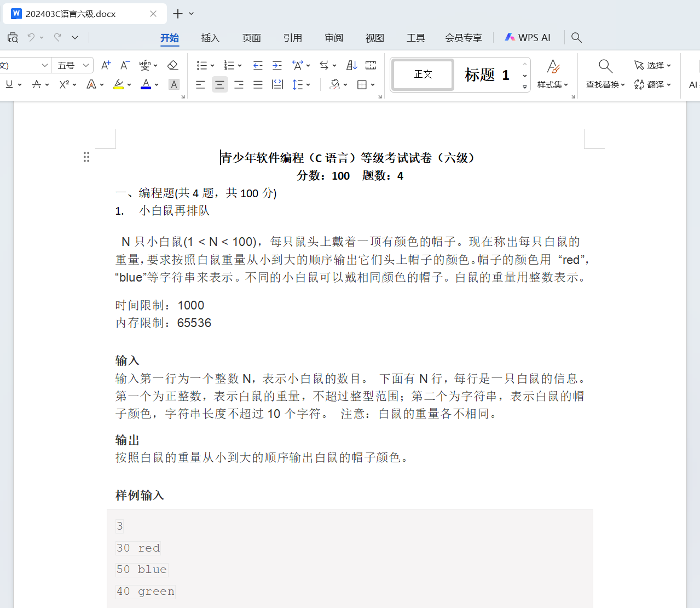Viewport: 700px width, 608px height.
Task: Open font size combo box (五号)
Action: point(73,65)
